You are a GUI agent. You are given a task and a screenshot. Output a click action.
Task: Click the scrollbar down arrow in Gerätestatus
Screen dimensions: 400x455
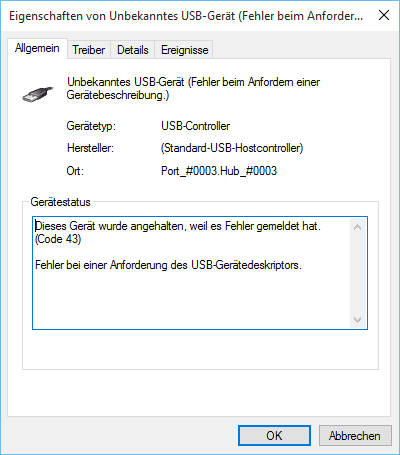(358, 320)
